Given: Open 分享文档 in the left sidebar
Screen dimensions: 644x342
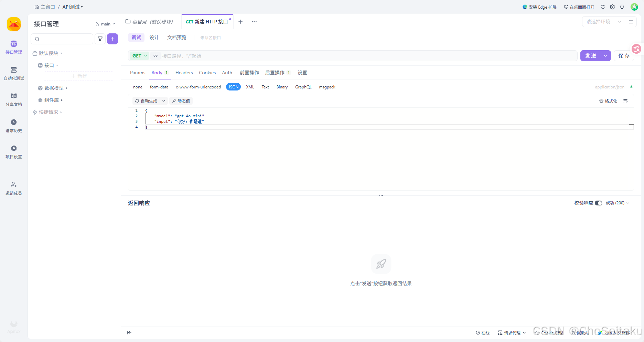Looking at the screenshot, I should [x=14, y=100].
